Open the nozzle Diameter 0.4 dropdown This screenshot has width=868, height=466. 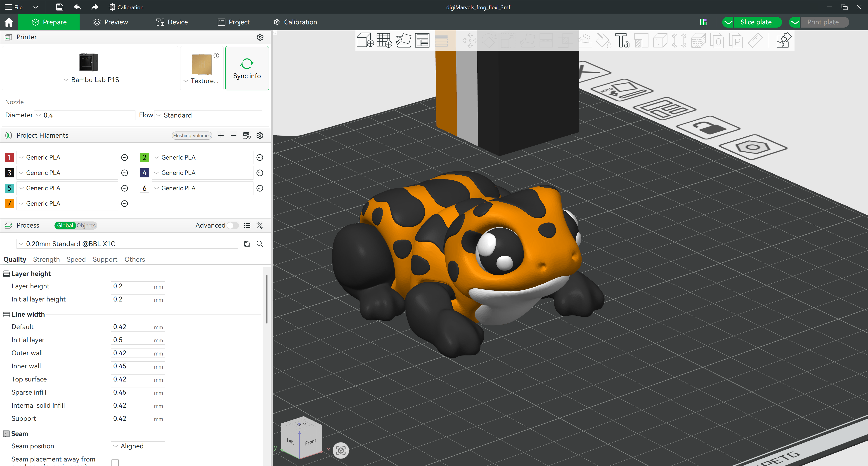coord(85,115)
